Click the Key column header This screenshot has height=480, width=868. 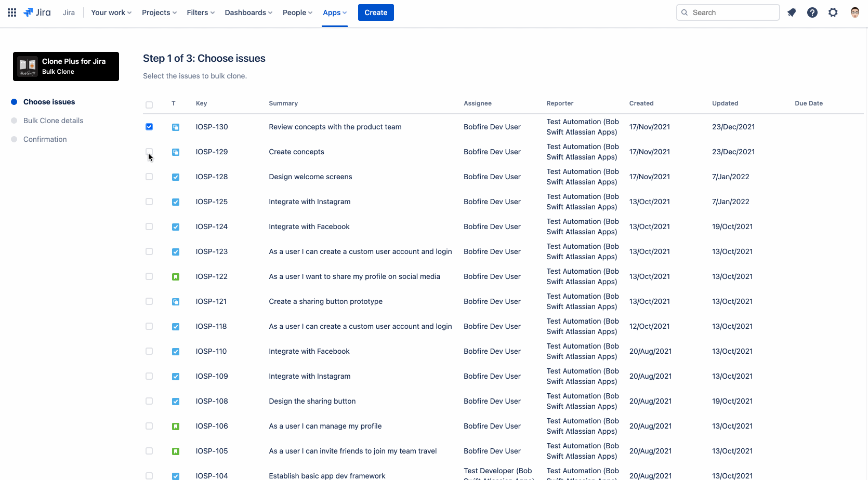(x=201, y=103)
